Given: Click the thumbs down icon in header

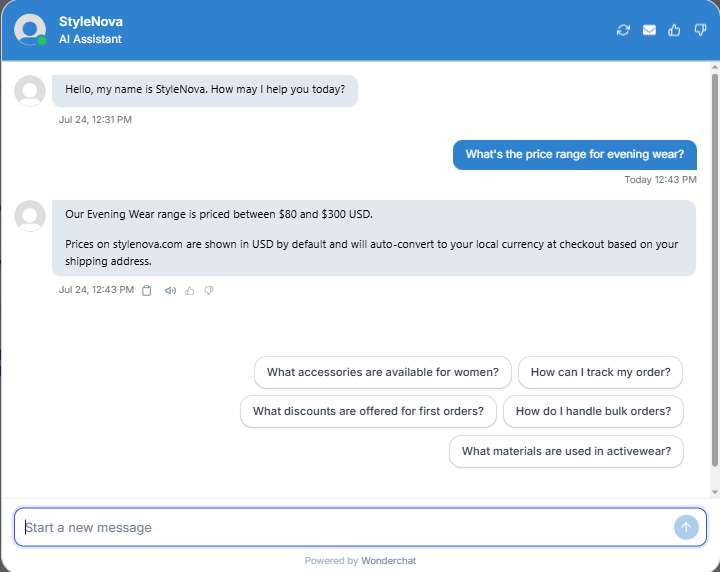Looking at the screenshot, I should [700, 30].
